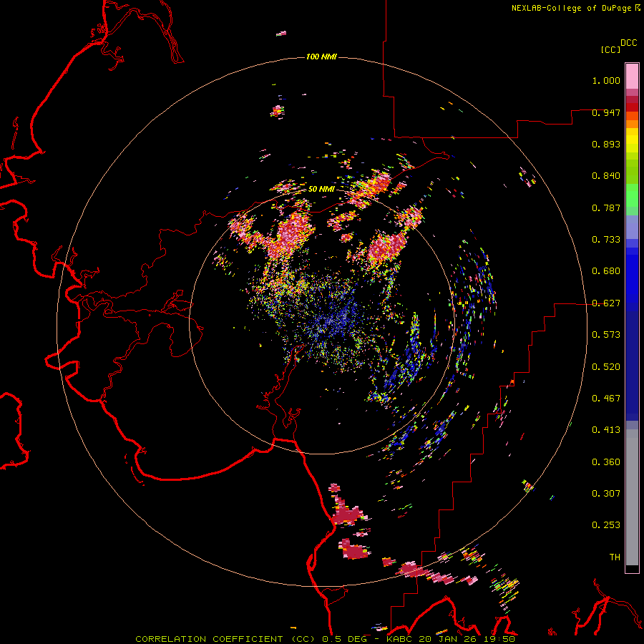Image resolution: width=644 pixels, height=644 pixels.
Task: Click the [CC] label above the color scale
Action: pyautogui.click(x=610, y=49)
